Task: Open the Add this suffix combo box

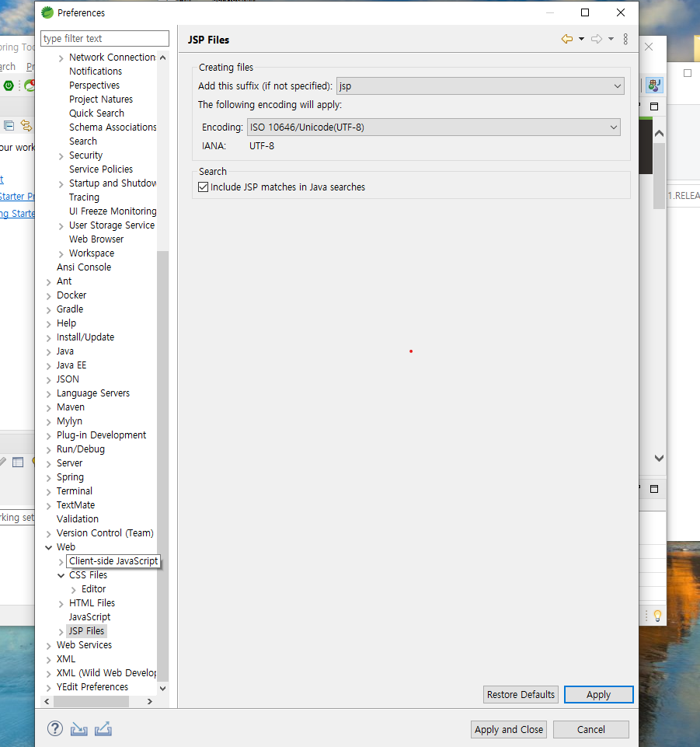Action: (x=480, y=86)
